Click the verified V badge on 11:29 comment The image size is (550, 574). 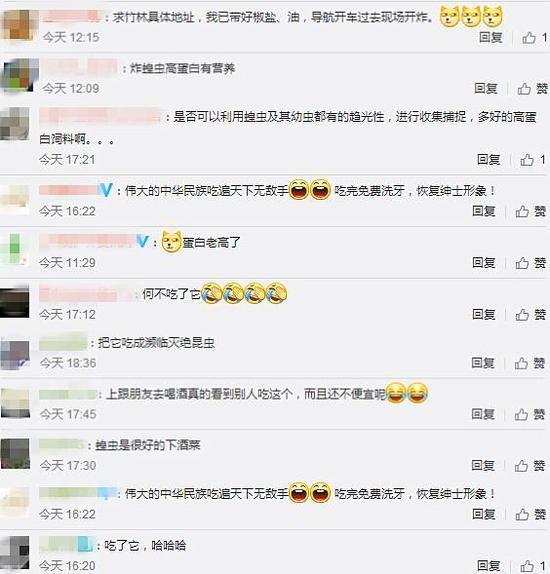(142, 242)
